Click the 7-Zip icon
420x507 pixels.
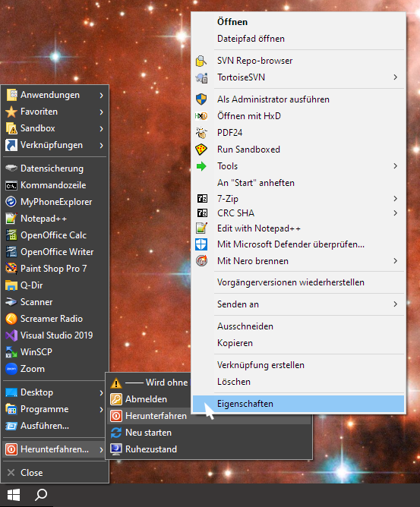pos(202,199)
